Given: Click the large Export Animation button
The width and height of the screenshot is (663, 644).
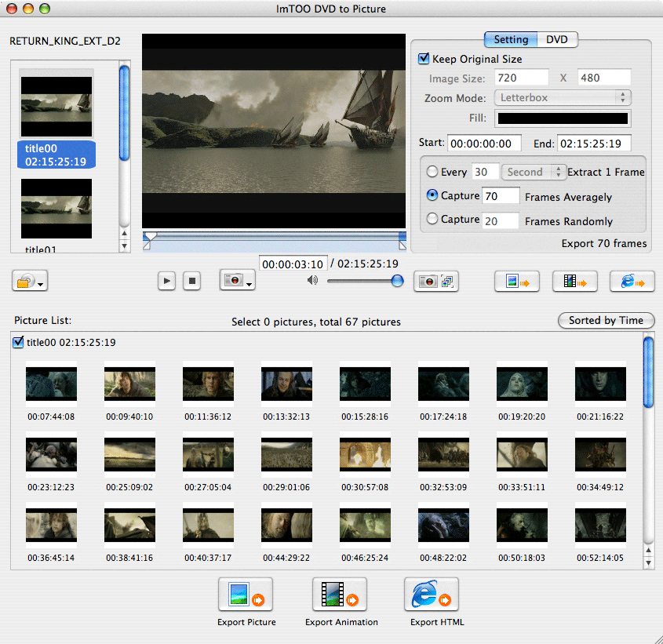Looking at the screenshot, I should tap(340, 595).
